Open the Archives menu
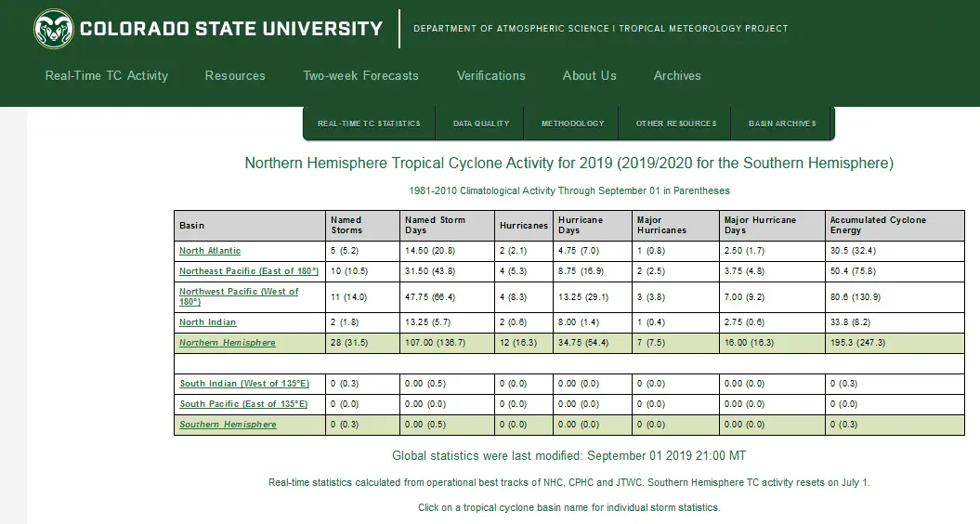The image size is (980, 524). pyautogui.click(x=677, y=75)
